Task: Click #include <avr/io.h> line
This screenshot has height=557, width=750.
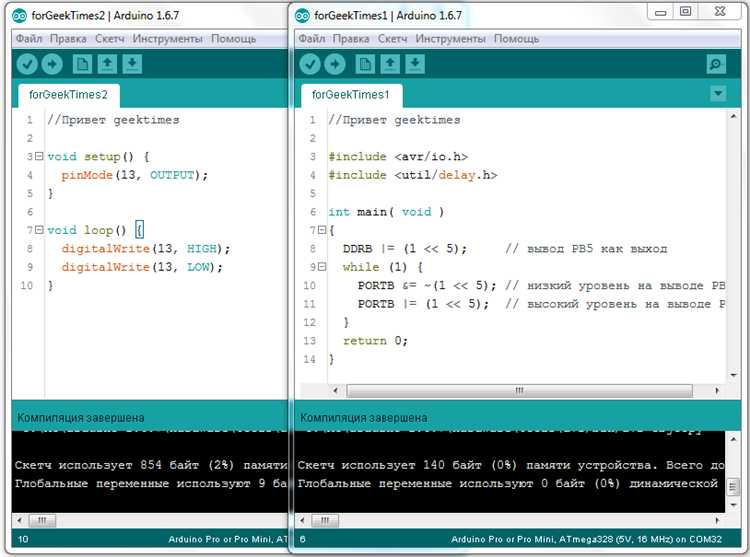Action: [x=398, y=156]
